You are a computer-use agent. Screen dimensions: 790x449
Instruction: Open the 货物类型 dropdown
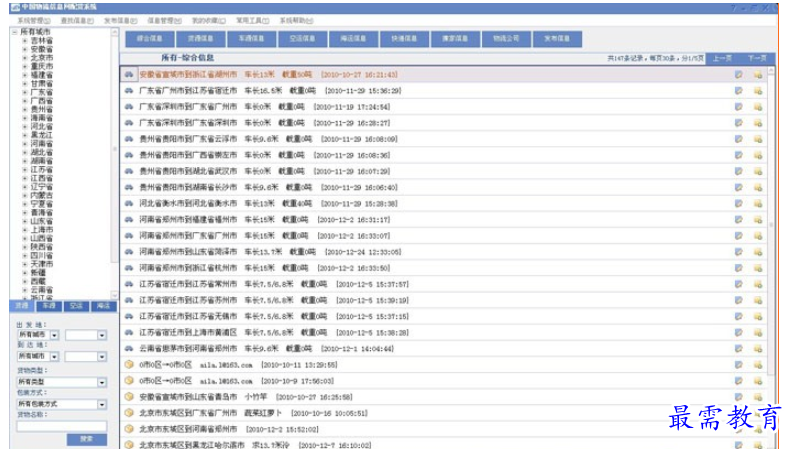pos(102,382)
